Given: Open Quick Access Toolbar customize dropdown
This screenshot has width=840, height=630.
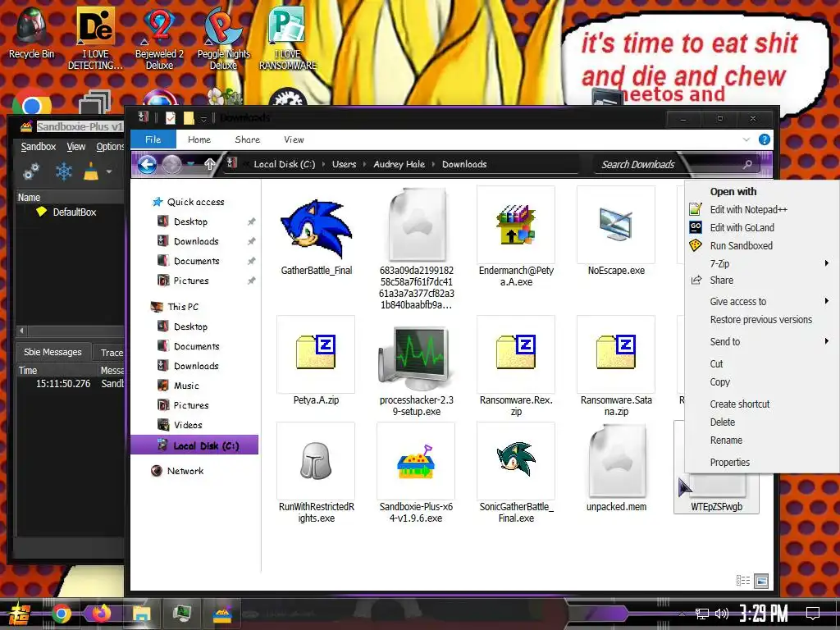Looking at the screenshot, I should [x=203, y=118].
